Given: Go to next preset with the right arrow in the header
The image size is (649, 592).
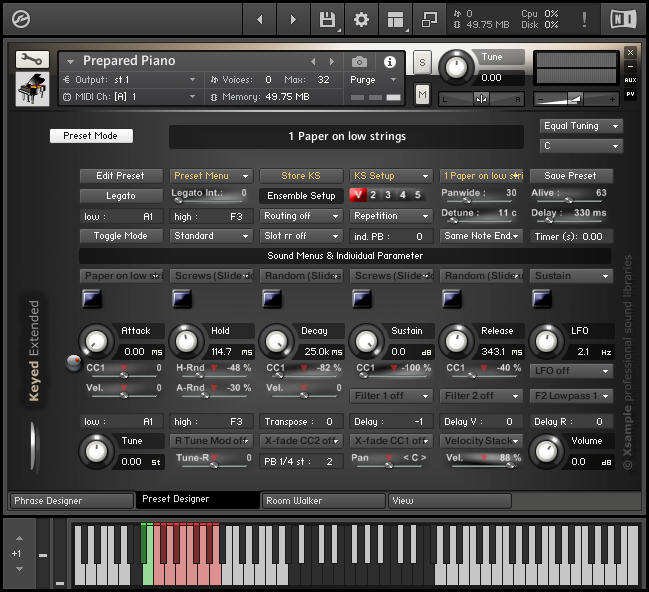Looking at the screenshot, I should [x=293, y=19].
